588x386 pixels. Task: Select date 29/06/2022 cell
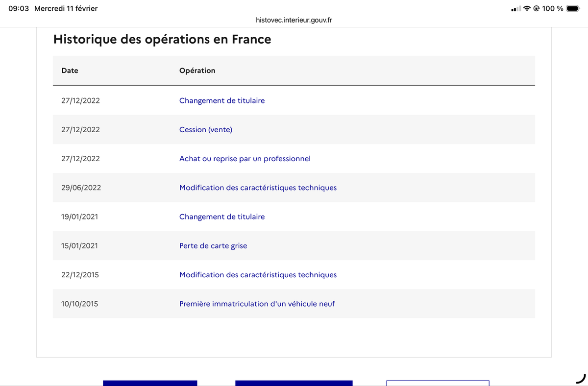click(x=81, y=188)
